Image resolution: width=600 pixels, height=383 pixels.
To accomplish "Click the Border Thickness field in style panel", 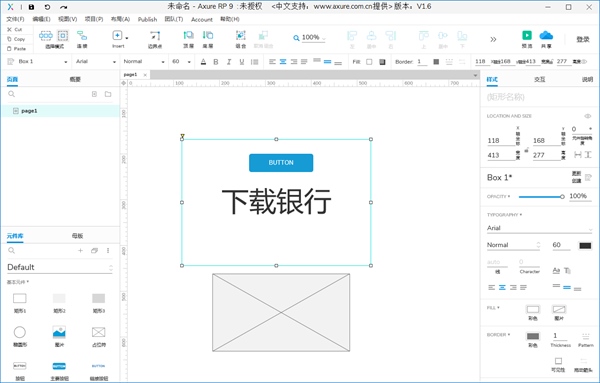I will [x=560, y=336].
